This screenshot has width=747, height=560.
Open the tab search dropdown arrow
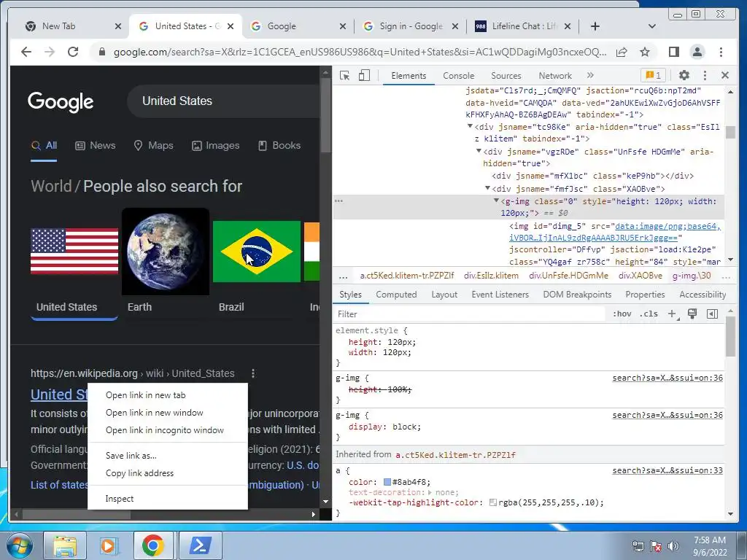click(652, 26)
